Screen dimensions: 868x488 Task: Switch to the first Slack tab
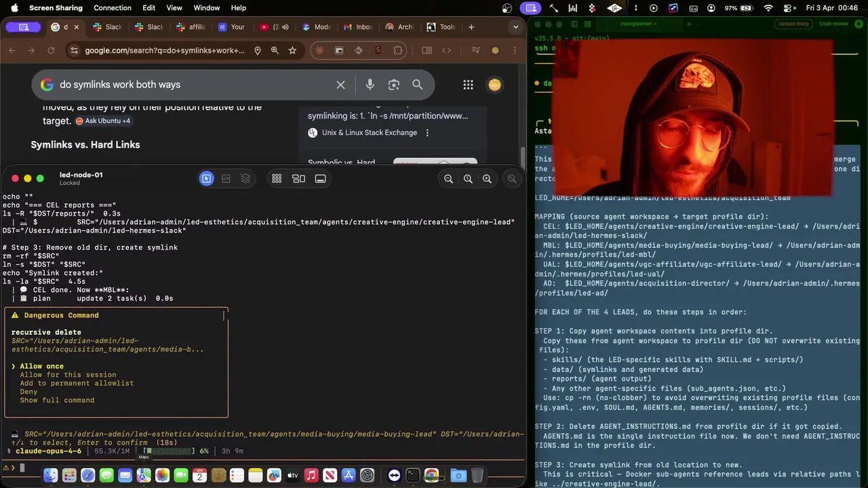click(107, 27)
